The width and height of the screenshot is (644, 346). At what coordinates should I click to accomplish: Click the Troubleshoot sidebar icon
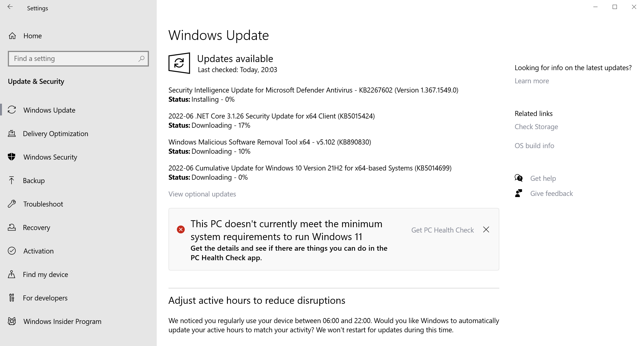(13, 204)
